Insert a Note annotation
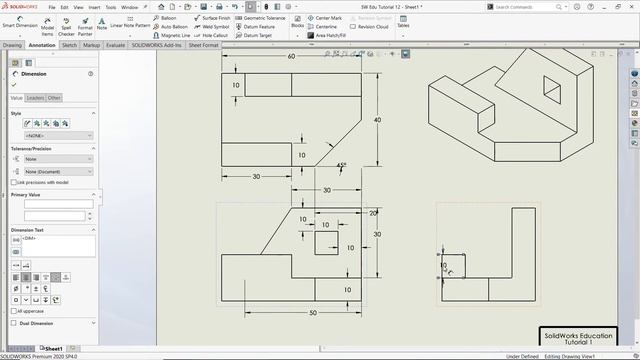The height and width of the screenshot is (360, 640). 102,24
